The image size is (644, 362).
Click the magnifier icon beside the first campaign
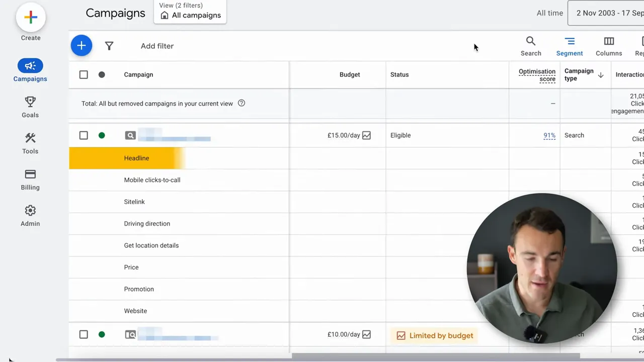(130, 135)
